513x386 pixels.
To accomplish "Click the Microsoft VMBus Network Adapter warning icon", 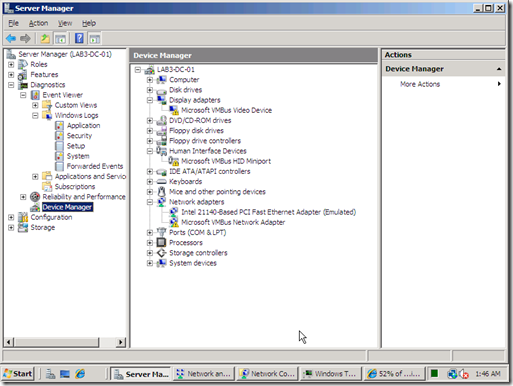I will pos(174,222).
